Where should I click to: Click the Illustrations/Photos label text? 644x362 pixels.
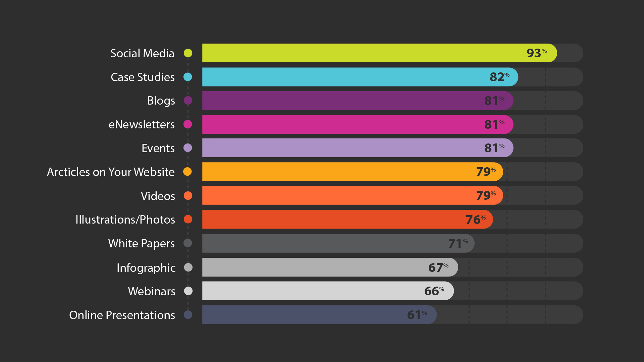click(x=125, y=220)
